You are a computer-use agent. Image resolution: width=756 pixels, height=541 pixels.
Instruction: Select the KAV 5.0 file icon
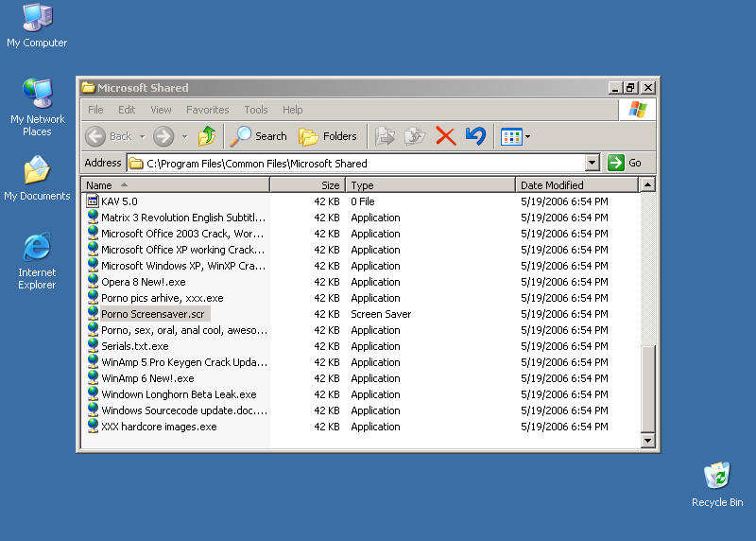pyautogui.click(x=93, y=201)
